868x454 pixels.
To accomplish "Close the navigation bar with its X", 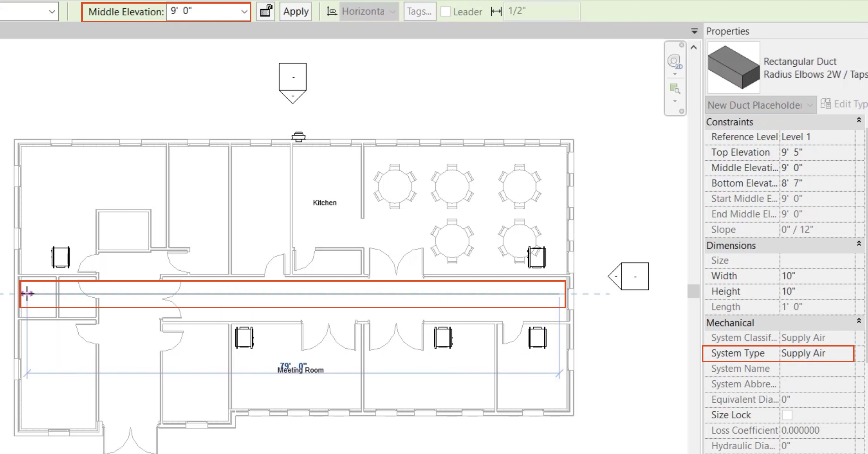I will tap(681, 45).
